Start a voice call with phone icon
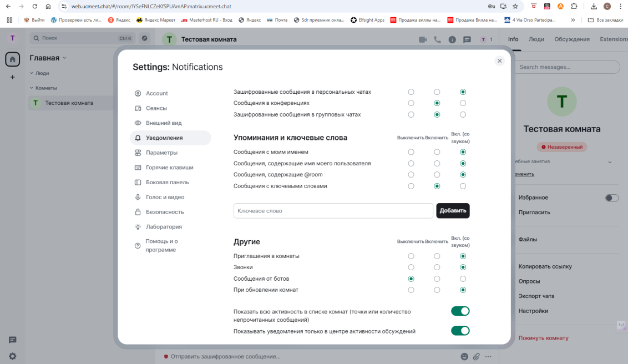 click(437, 39)
